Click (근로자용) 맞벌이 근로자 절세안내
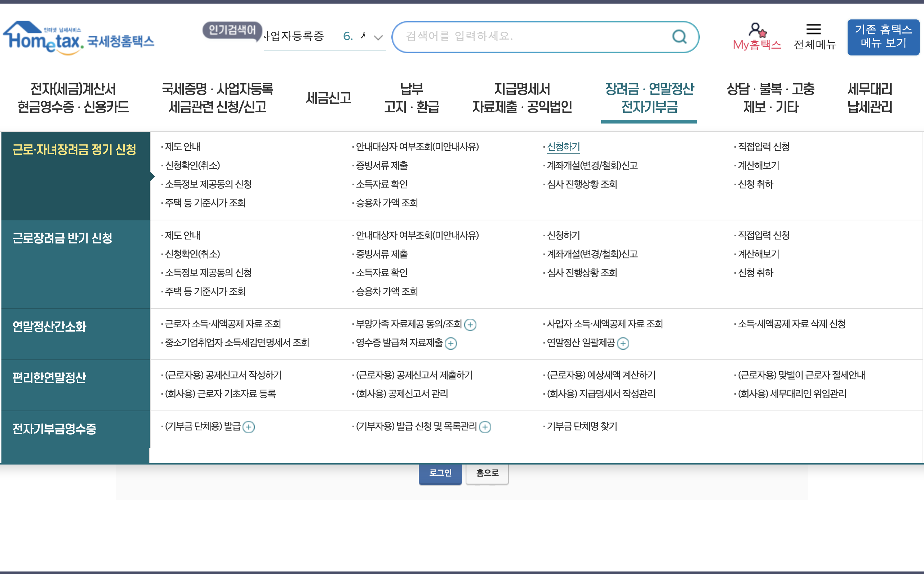924x574 pixels. pyautogui.click(x=801, y=376)
